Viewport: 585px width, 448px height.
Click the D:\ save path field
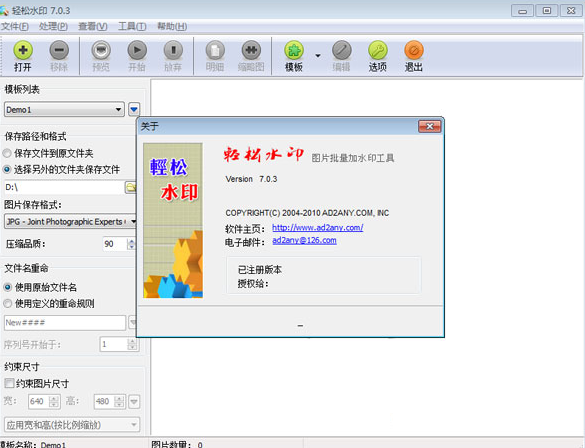click(x=63, y=187)
